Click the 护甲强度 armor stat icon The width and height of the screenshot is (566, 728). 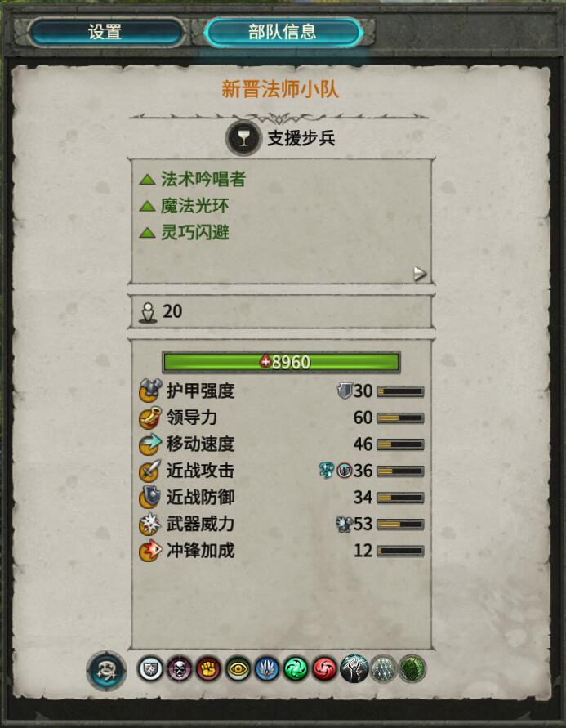150,391
